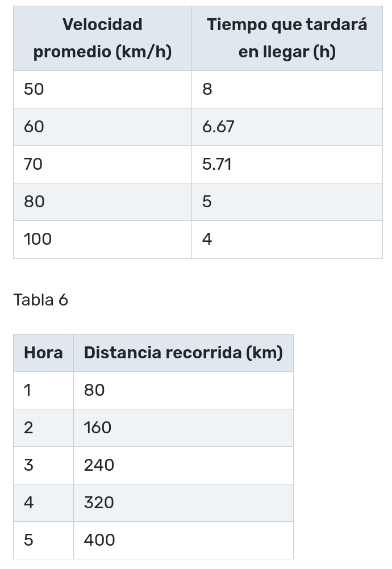Select the distance cell showing 320
Screen dimensions: 392x569
pyautogui.click(x=99, y=503)
